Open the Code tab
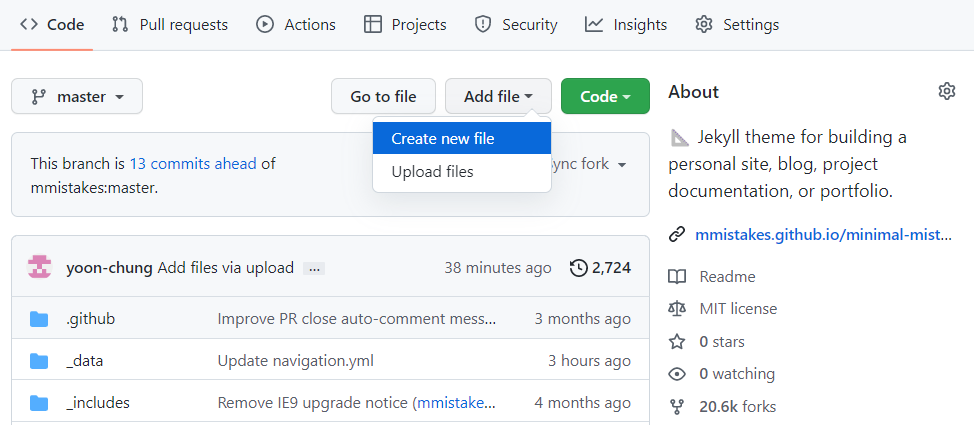 [x=52, y=25]
